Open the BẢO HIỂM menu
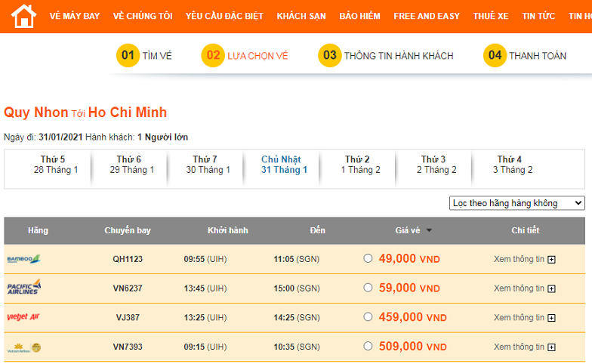This screenshot has width=592, height=364. (359, 17)
